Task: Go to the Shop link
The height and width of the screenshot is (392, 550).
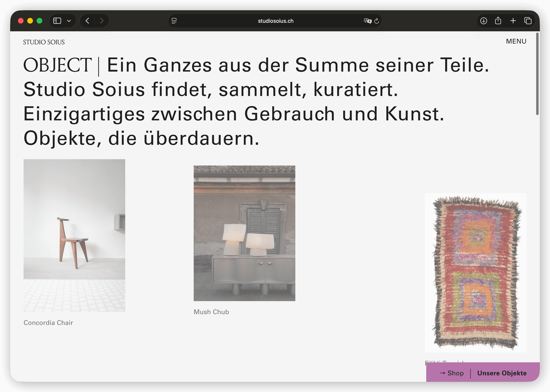Action: coord(452,373)
